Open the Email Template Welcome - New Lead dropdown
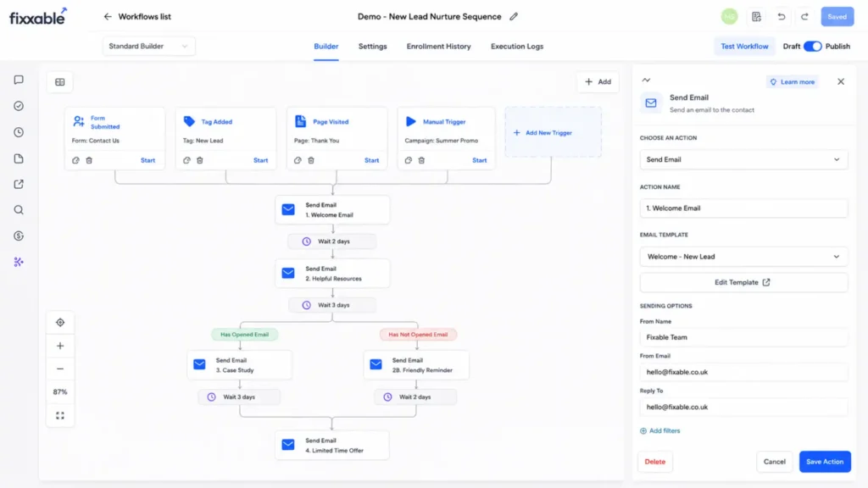The width and height of the screenshot is (868, 488). click(743, 257)
